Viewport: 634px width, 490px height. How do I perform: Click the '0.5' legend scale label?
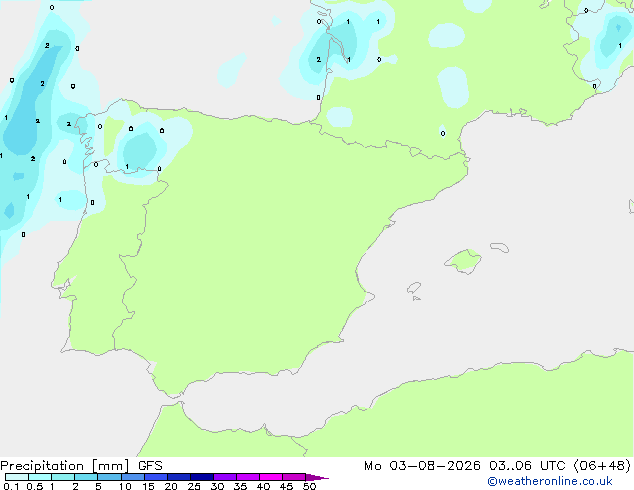coord(34,486)
